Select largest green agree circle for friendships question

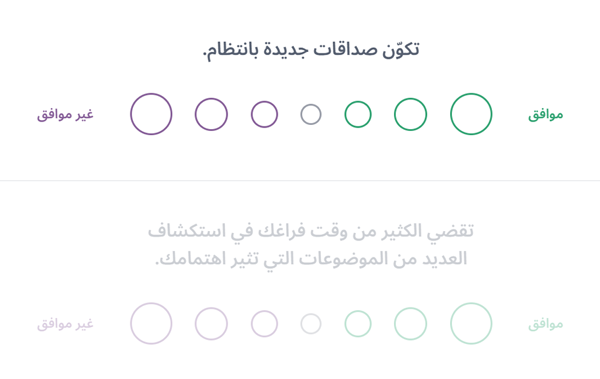pos(471,114)
